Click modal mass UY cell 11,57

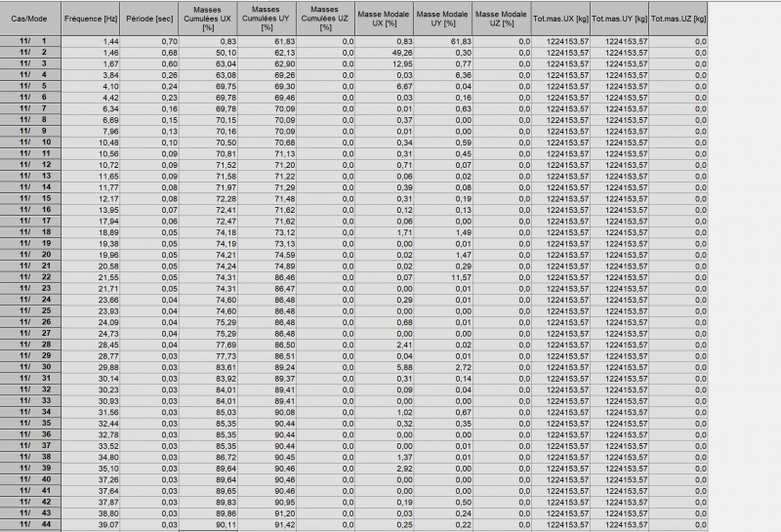pyautogui.click(x=443, y=277)
